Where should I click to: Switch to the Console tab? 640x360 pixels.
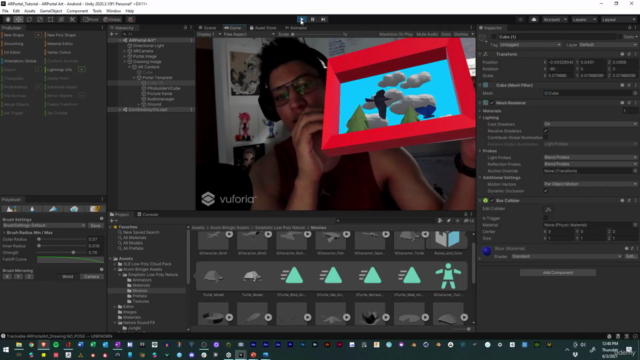click(148, 214)
